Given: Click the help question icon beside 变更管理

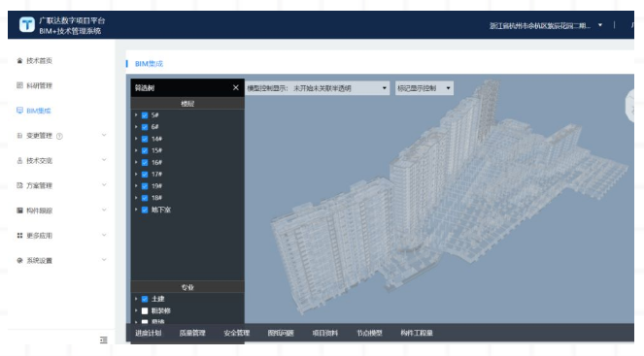Looking at the screenshot, I should (x=59, y=136).
